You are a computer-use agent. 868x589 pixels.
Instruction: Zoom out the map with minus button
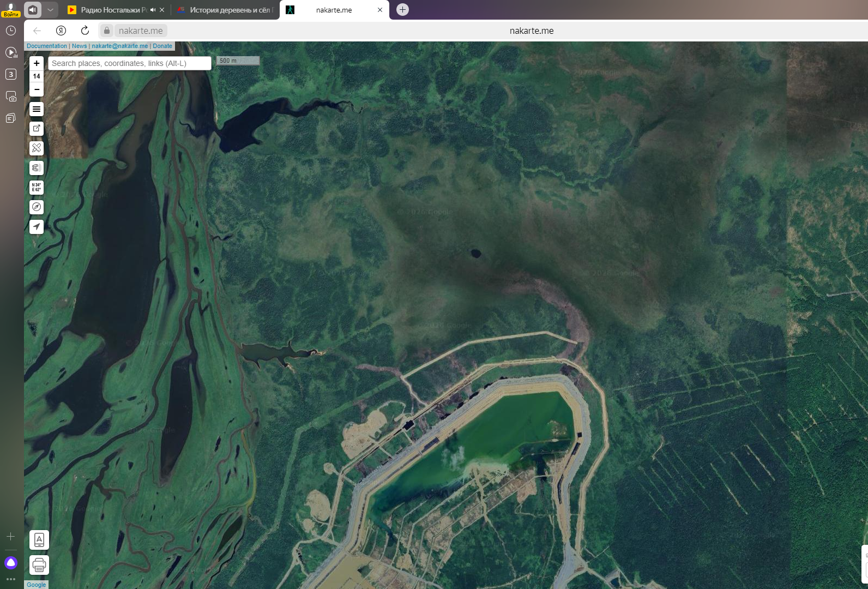pyautogui.click(x=37, y=89)
